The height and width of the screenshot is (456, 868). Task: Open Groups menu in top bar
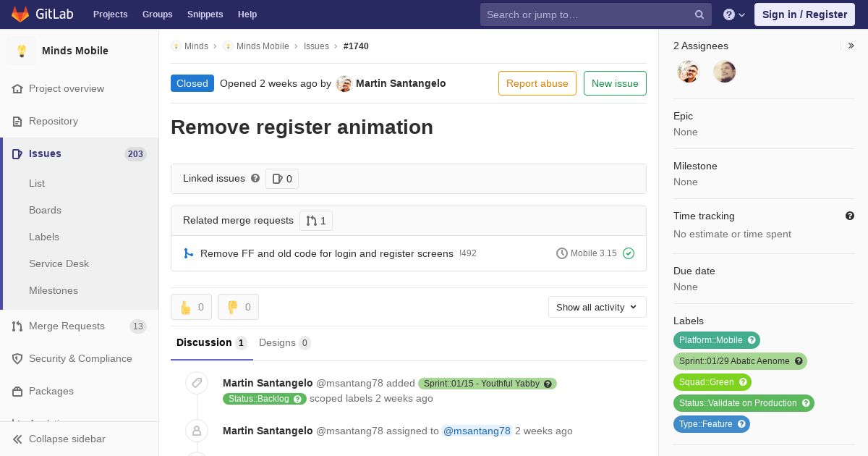click(x=157, y=14)
